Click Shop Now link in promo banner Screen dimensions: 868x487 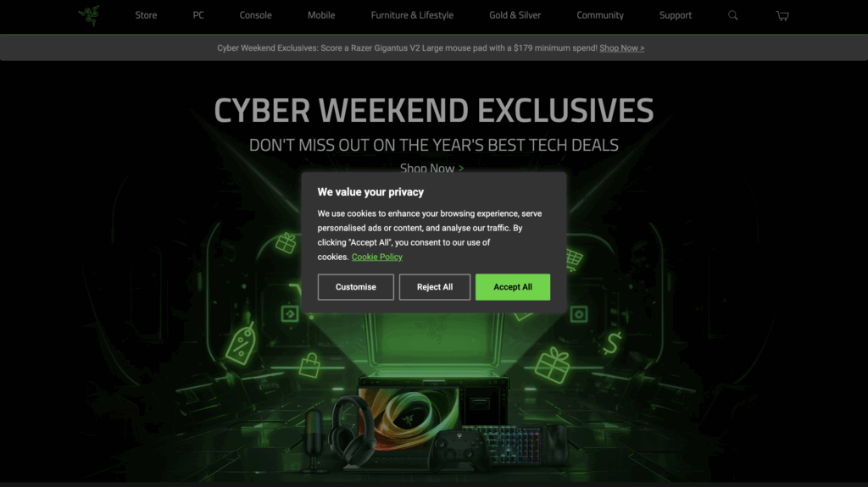pyautogui.click(x=621, y=48)
